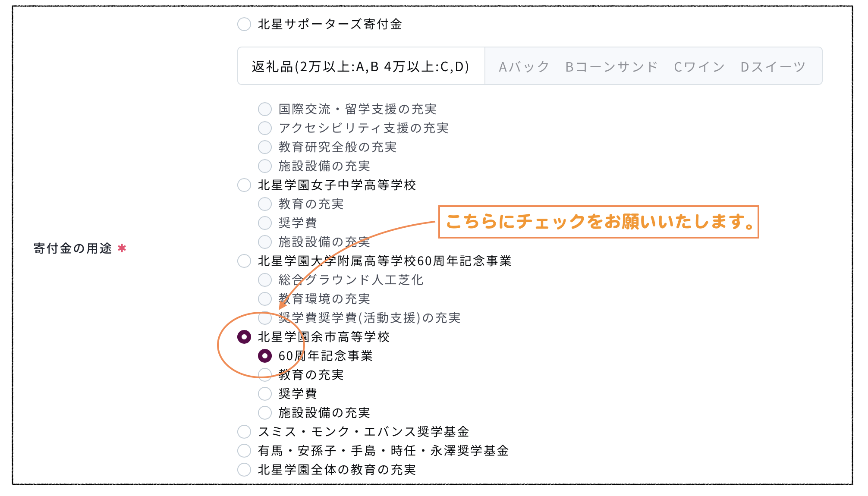
Task: Select 北星サポーターズ寄付金 radio button
Action: 244,24
